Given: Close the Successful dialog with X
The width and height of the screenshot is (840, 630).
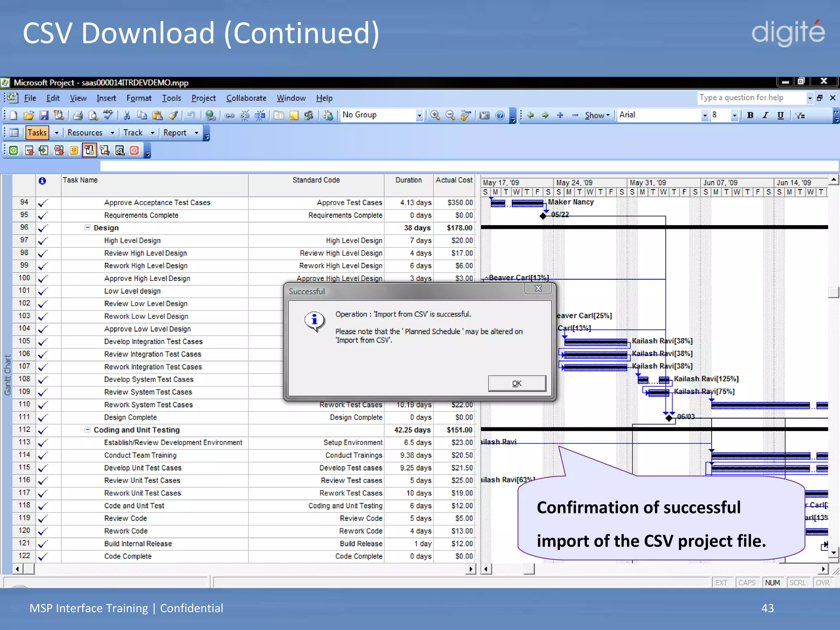Looking at the screenshot, I should 539,289.
